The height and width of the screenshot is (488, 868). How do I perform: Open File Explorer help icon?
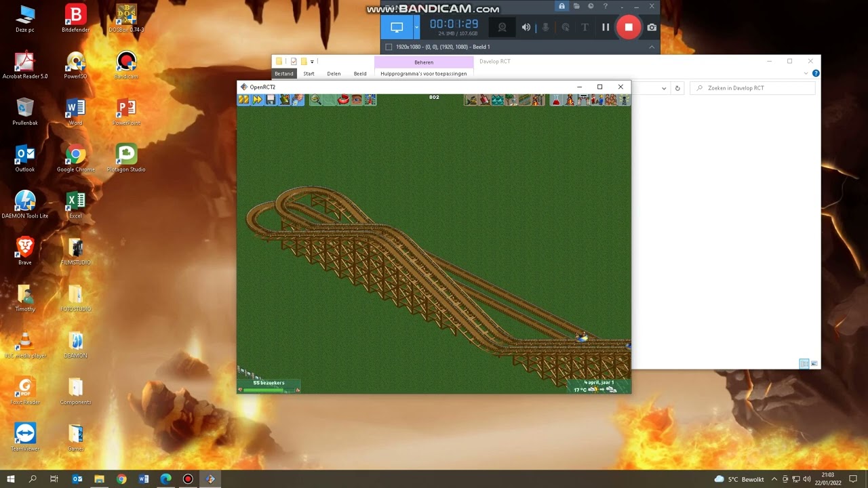(x=816, y=73)
